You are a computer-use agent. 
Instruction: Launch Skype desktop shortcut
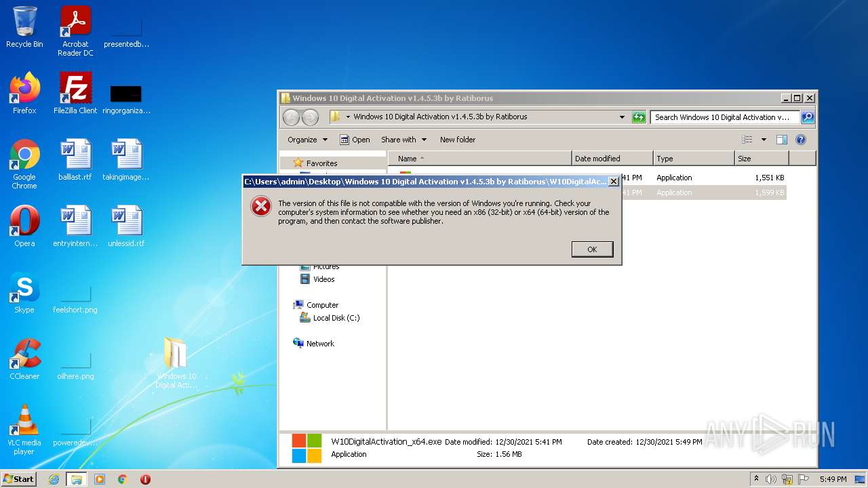[x=24, y=293]
